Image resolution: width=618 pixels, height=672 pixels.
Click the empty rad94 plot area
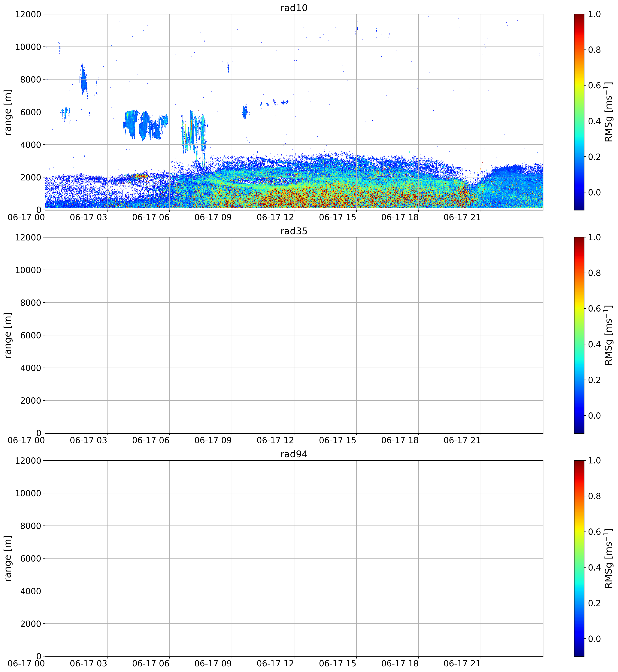click(294, 558)
